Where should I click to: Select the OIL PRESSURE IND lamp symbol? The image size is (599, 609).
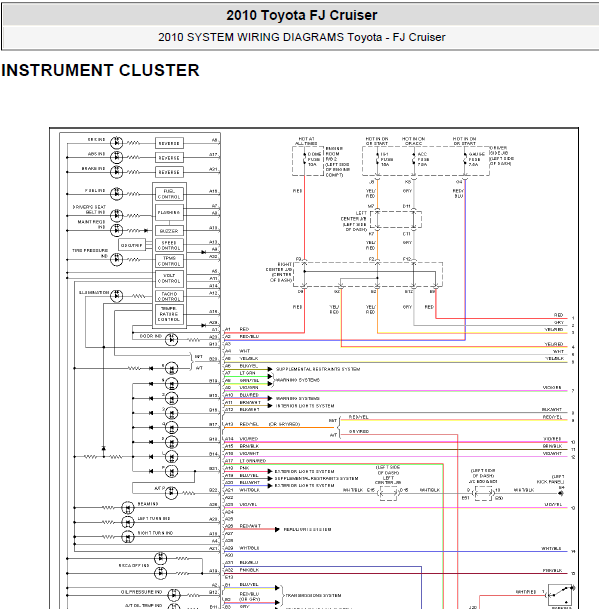pos(174,595)
